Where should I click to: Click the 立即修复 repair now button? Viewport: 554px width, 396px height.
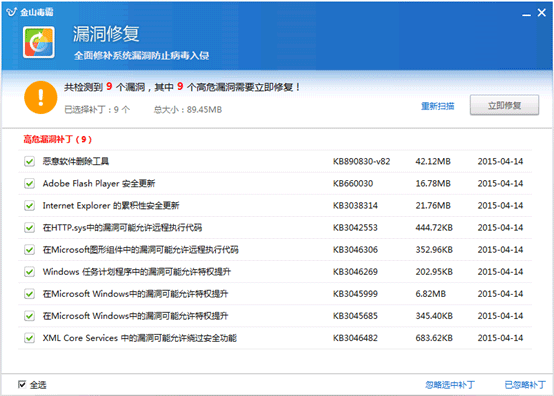504,105
